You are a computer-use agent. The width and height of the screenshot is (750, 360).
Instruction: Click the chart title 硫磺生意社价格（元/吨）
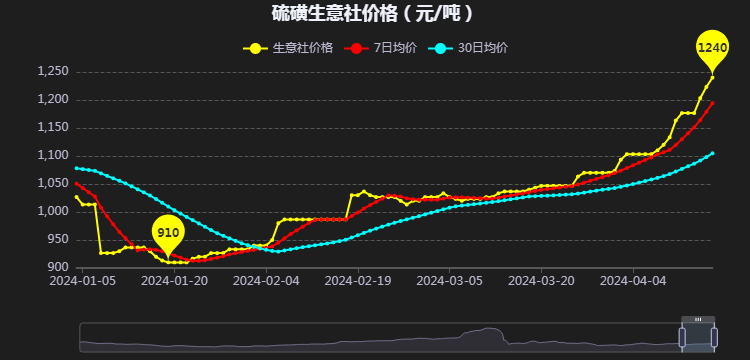[x=373, y=13]
